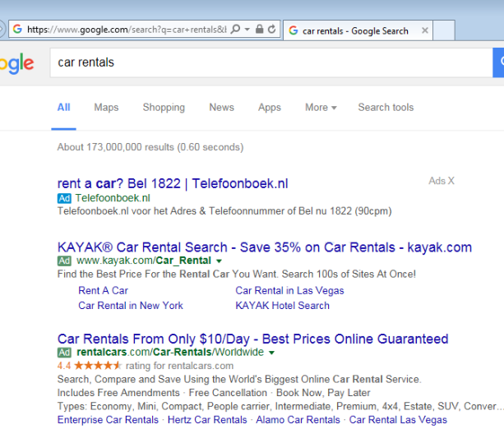
Task: Open the 'Rent A Car' sitelink
Action: click(103, 290)
